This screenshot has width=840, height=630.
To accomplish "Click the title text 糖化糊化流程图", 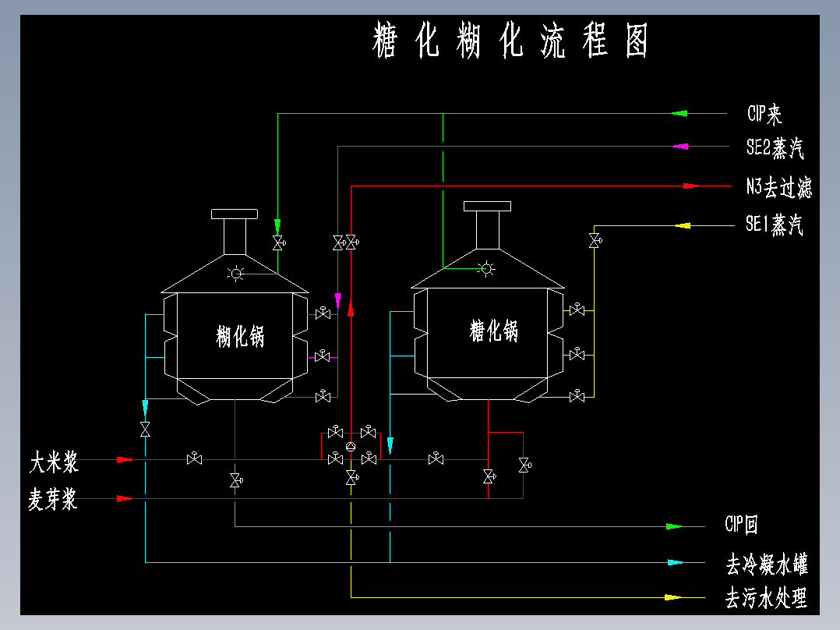I will click(x=510, y=41).
